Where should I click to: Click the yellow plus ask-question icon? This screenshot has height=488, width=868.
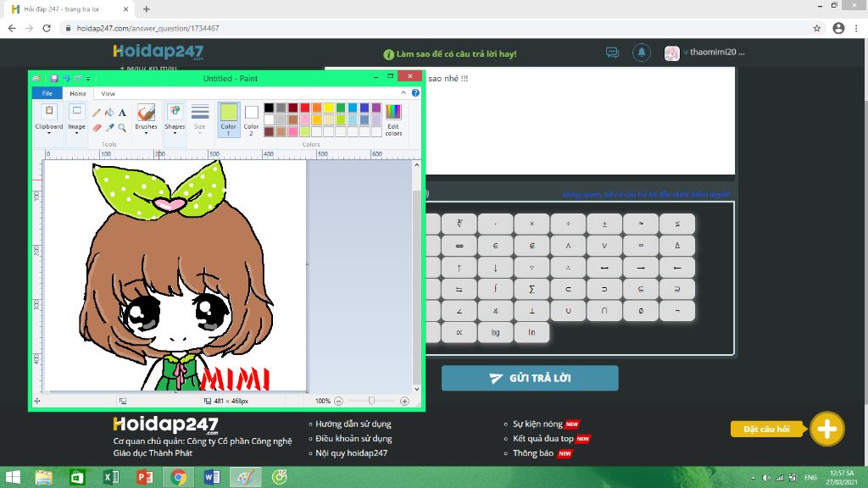(x=827, y=429)
